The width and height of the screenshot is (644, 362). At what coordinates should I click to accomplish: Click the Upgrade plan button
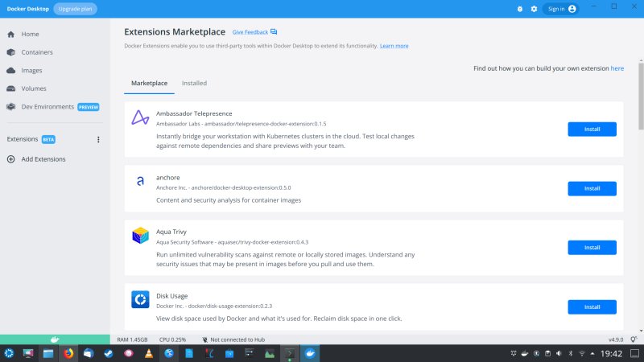[75, 9]
